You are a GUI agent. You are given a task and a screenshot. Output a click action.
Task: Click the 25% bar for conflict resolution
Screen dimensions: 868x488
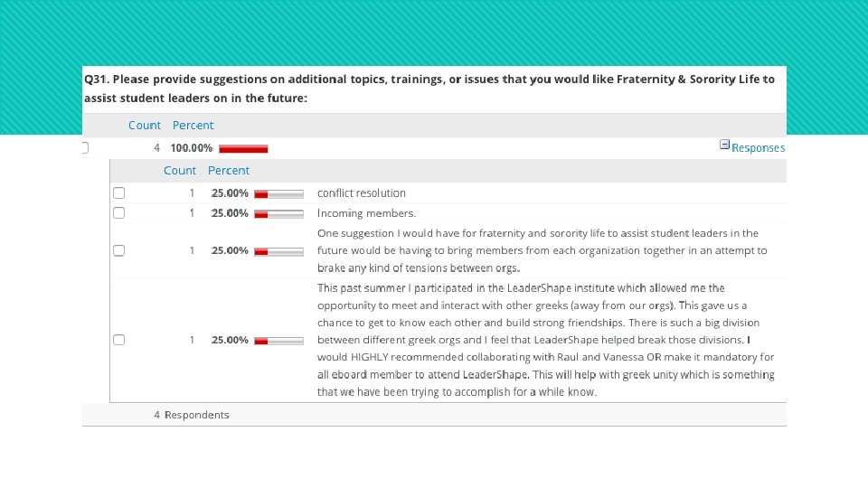tap(279, 194)
